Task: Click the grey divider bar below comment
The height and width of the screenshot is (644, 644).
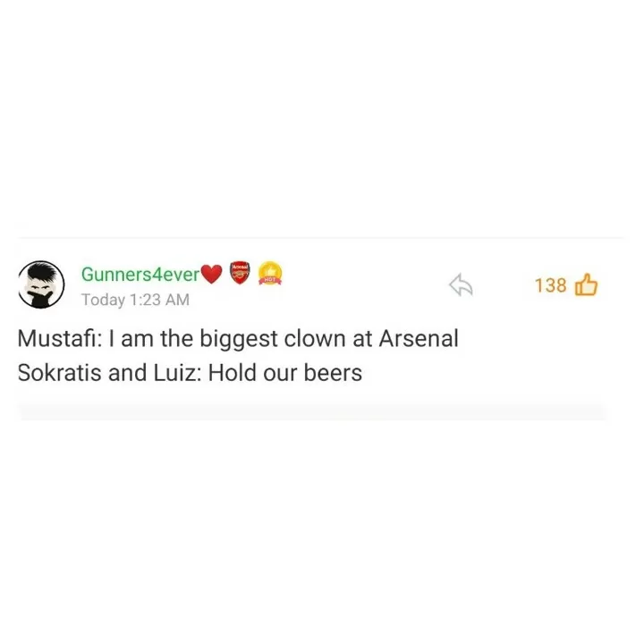Action: pos(312,412)
